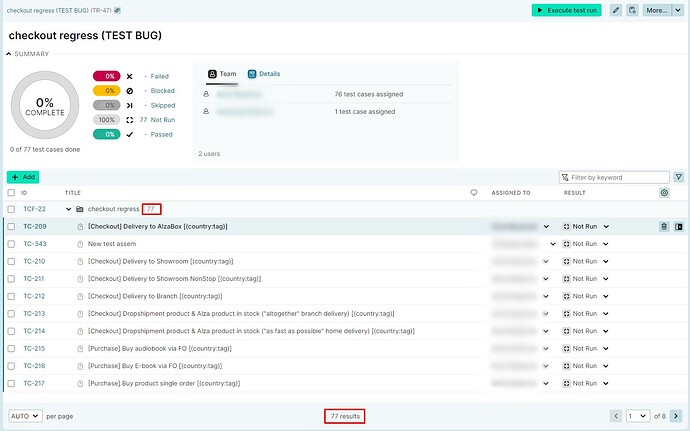This screenshot has width=690, height=431.
Task: Check the TC-212 row checkbox
Action: click(11, 296)
